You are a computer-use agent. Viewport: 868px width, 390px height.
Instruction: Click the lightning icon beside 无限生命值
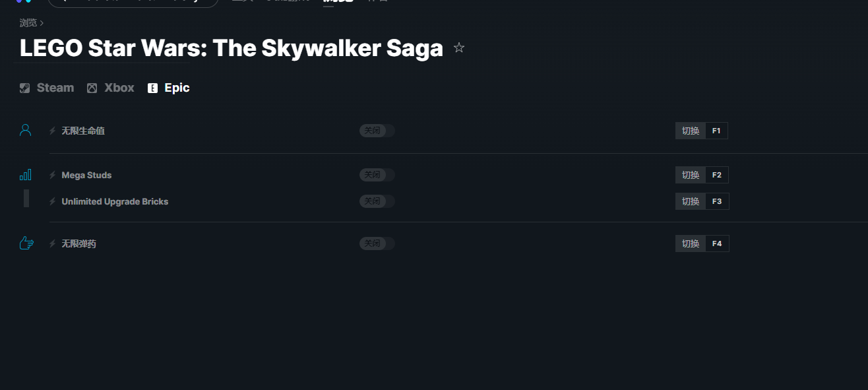click(x=53, y=131)
